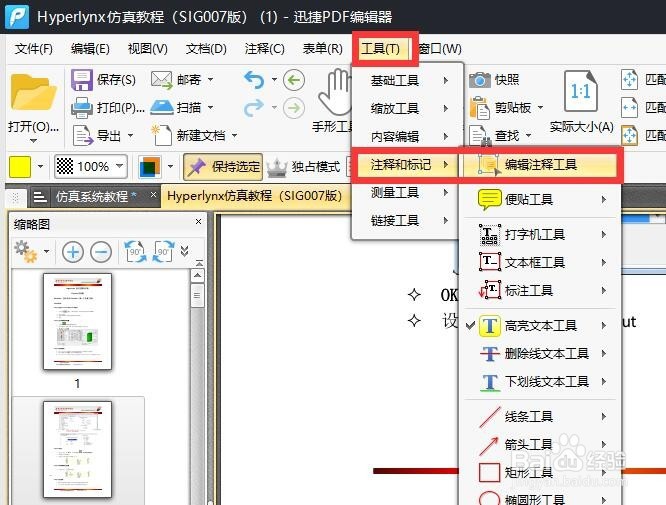Close the Thumbnails (缩略图) panel
This screenshot has height=505, width=666.
pos(198,222)
